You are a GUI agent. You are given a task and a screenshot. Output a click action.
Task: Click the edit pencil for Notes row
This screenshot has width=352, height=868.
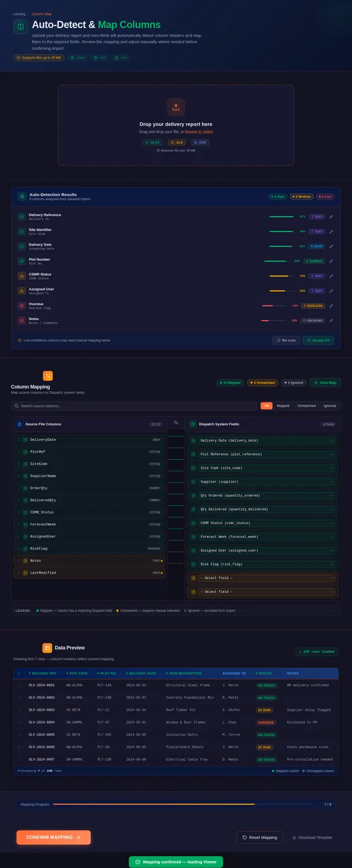pyautogui.click(x=331, y=321)
